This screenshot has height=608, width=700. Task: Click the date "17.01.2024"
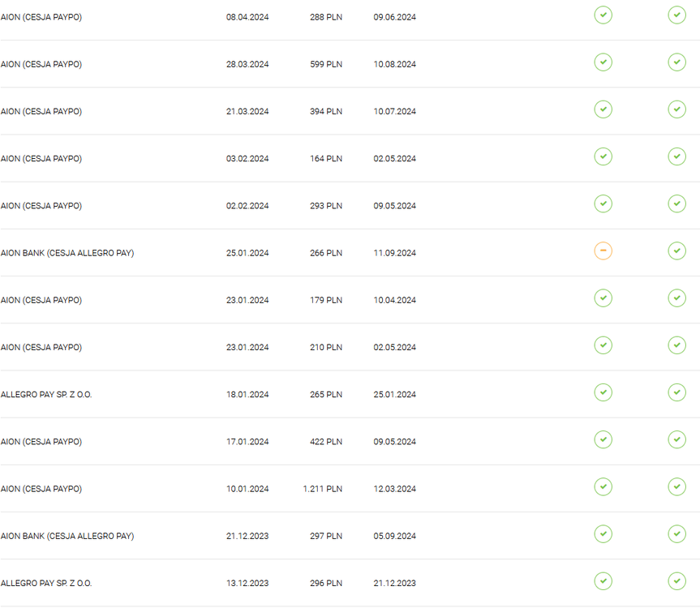247,442
